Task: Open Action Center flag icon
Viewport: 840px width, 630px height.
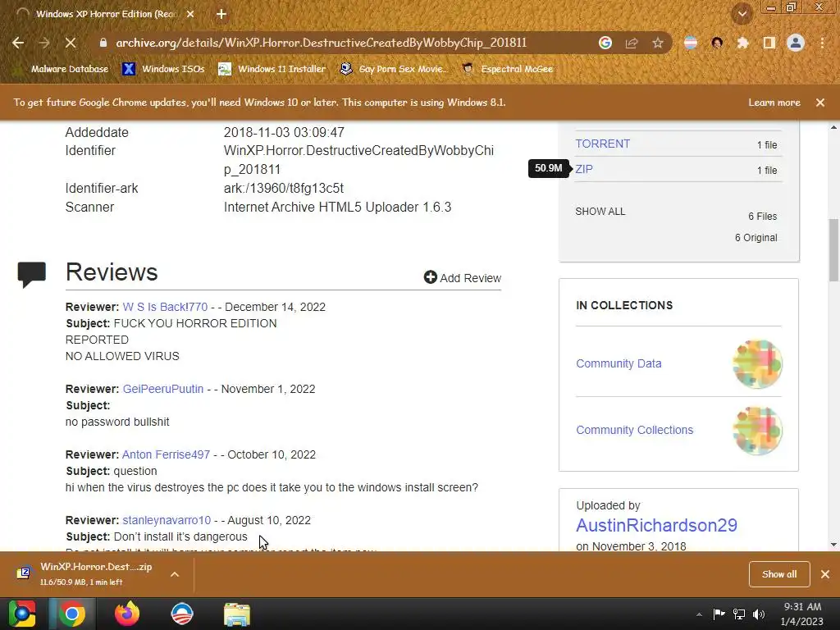Action: (719, 614)
